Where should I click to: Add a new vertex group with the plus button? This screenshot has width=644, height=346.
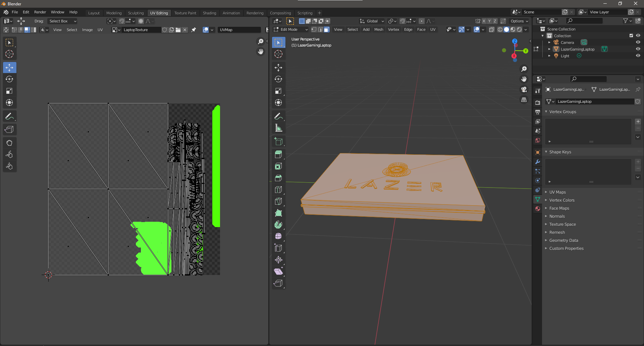[x=638, y=122]
